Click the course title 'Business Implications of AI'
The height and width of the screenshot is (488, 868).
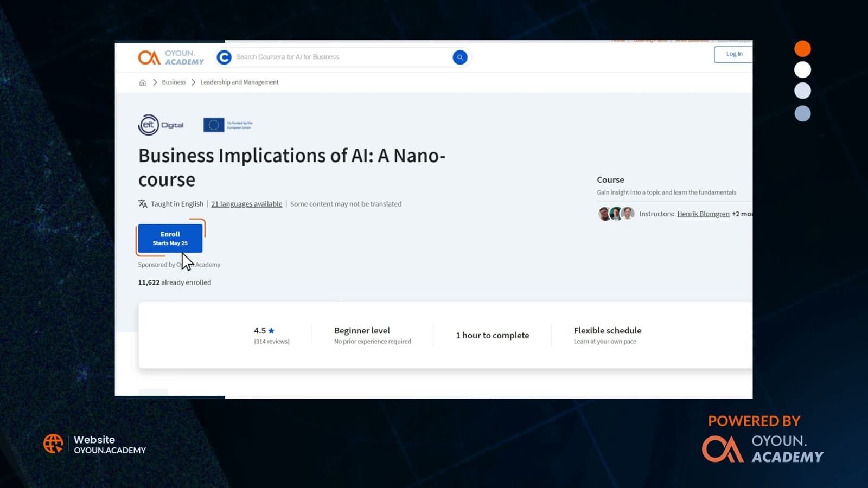pyautogui.click(x=292, y=167)
